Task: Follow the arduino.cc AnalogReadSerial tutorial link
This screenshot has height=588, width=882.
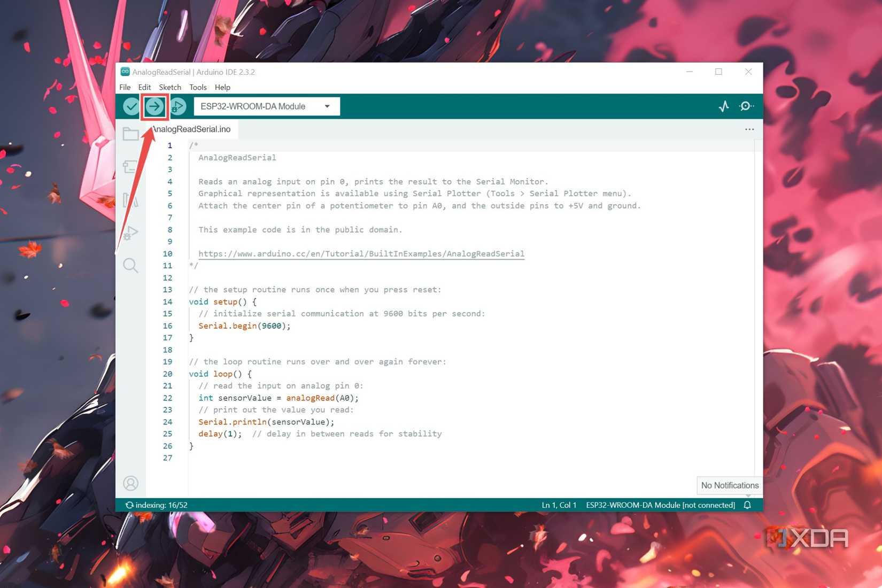Action: [361, 253]
